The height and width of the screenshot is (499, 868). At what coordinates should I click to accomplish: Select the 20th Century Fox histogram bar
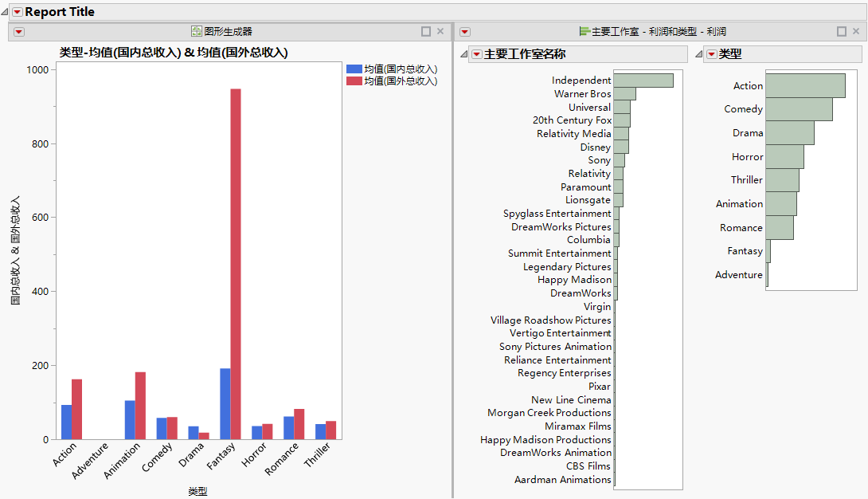pyautogui.click(x=622, y=120)
